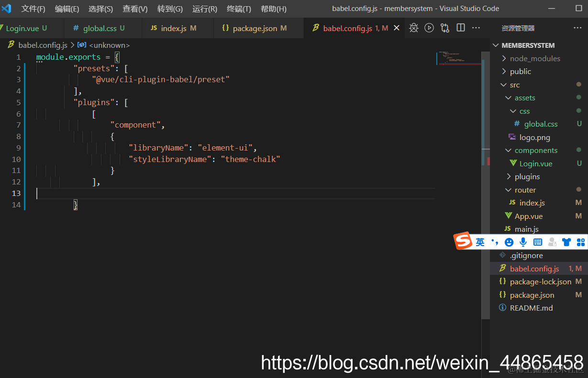
Task: Click "theme-chalk" value in code
Action: [x=250, y=159]
